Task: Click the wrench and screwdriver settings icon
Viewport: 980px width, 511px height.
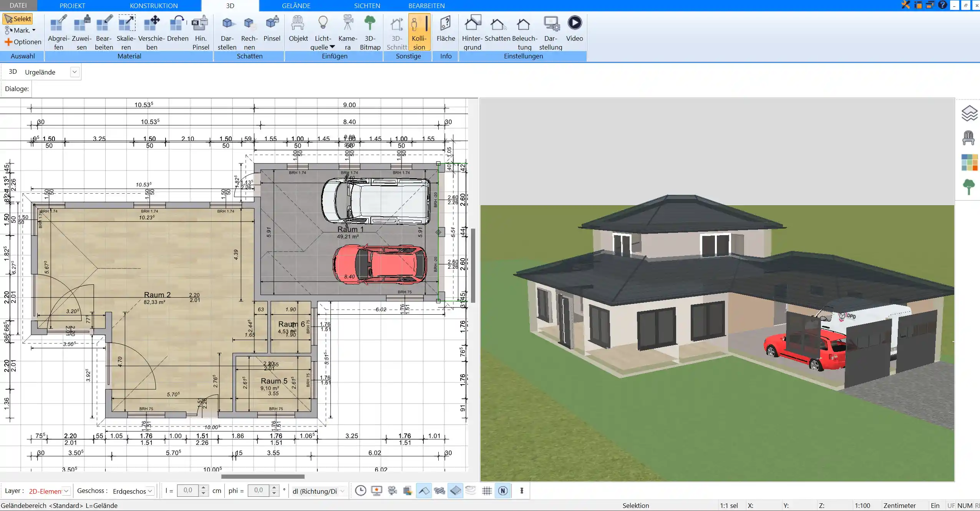Action: [906, 5]
